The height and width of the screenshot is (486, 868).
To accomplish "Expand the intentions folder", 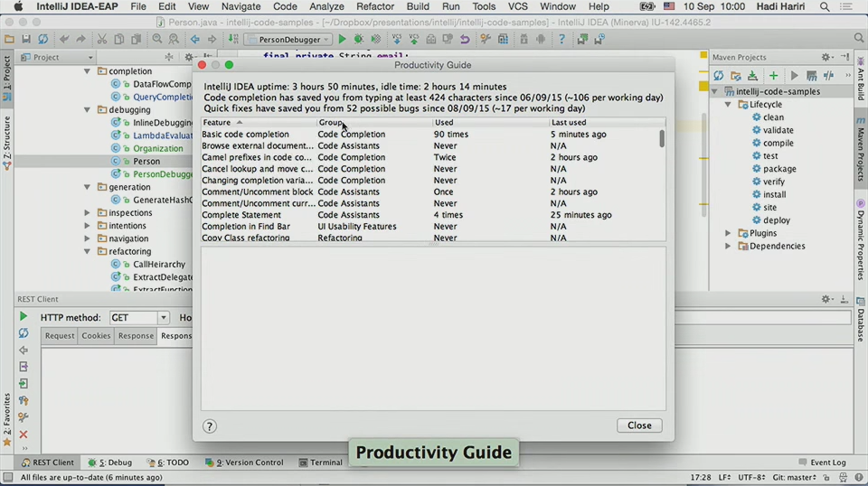I will pos(87,226).
